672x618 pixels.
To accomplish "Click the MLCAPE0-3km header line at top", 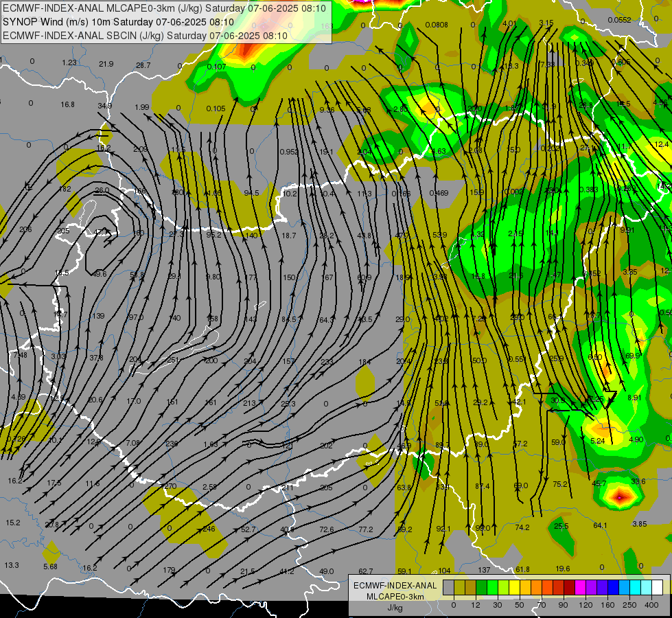I will pyautogui.click(x=164, y=8).
